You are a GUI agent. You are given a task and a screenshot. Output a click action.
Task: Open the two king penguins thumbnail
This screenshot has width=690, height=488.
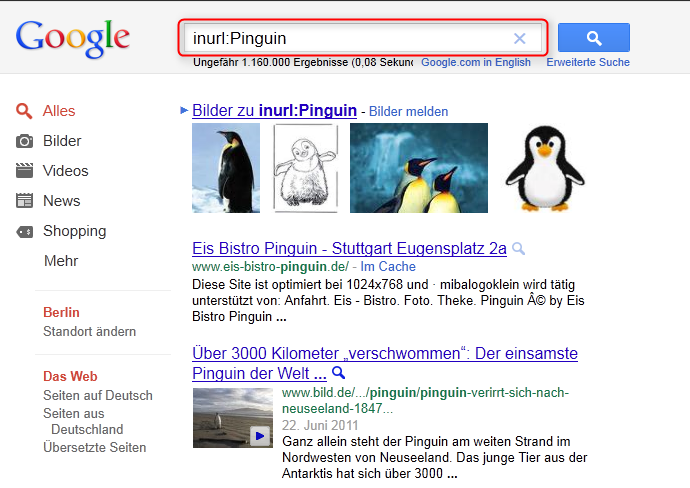point(419,168)
